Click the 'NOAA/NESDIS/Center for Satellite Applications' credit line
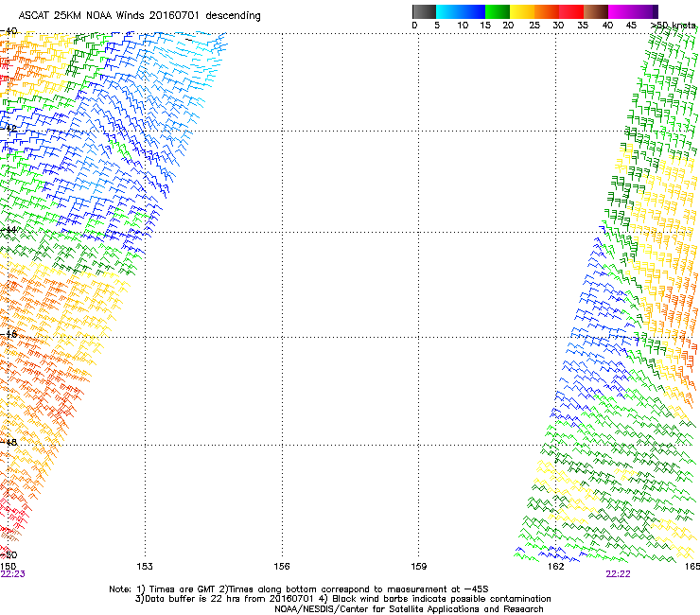 point(409,609)
